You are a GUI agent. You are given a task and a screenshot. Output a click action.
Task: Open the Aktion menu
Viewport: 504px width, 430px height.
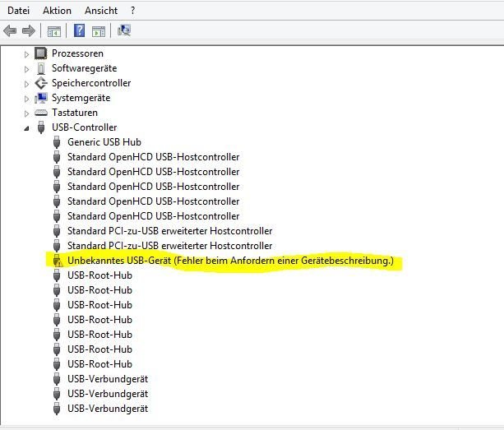click(x=55, y=11)
